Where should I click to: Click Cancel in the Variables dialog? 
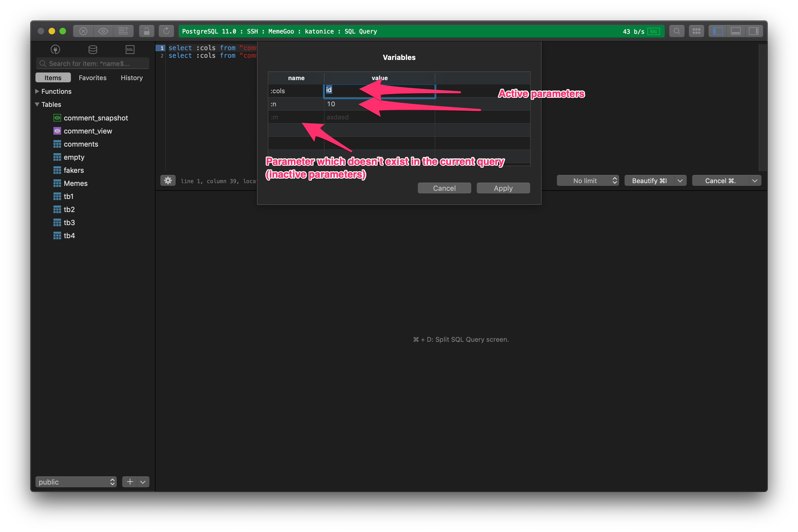point(444,188)
